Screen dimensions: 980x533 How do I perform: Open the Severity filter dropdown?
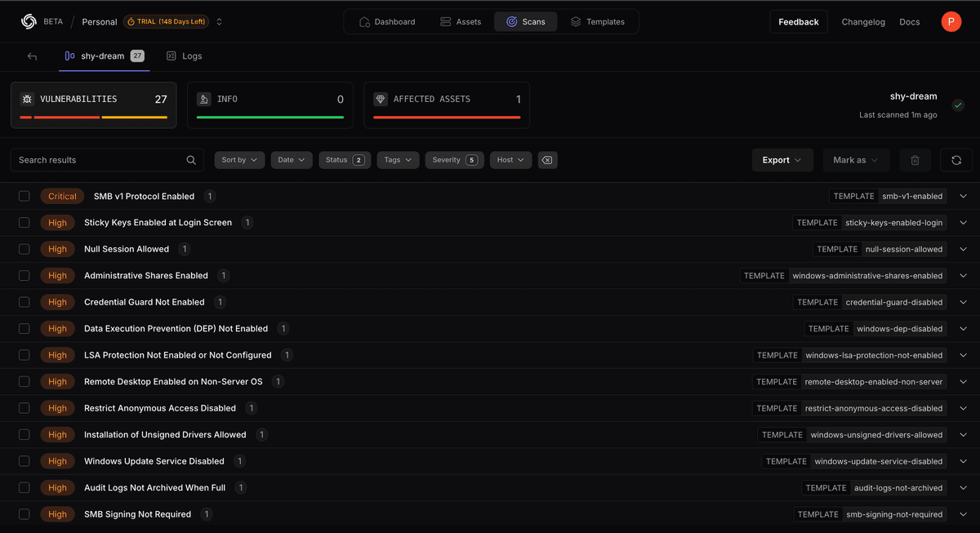click(x=454, y=159)
